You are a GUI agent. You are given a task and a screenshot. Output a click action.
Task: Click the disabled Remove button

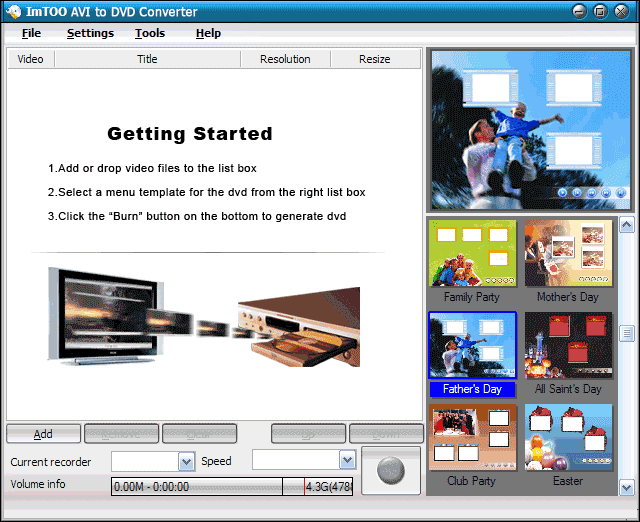121,433
